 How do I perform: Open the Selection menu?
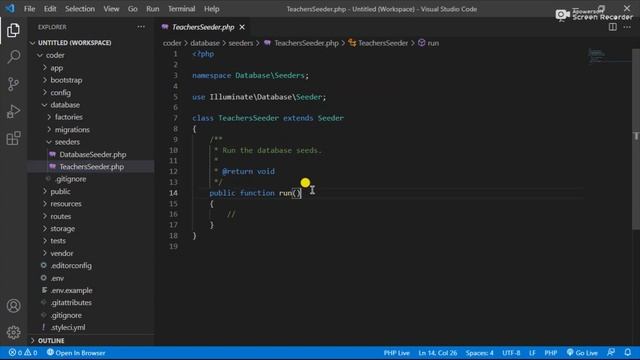[80, 9]
